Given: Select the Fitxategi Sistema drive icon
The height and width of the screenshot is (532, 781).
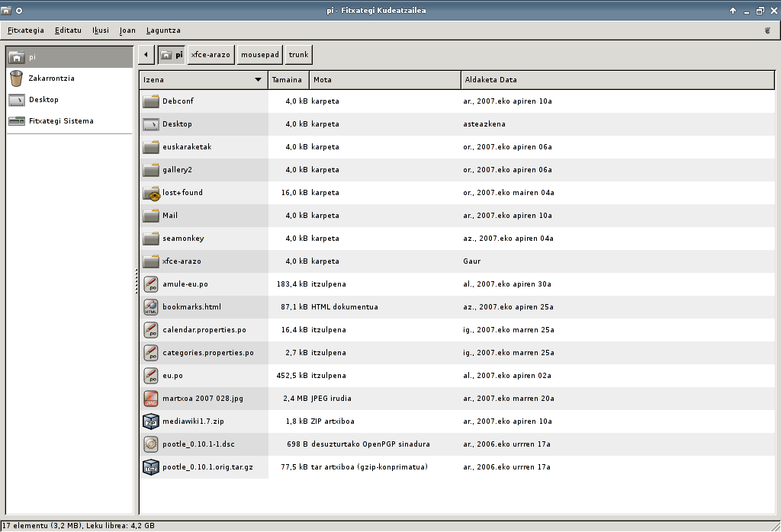Looking at the screenshot, I should [x=17, y=121].
